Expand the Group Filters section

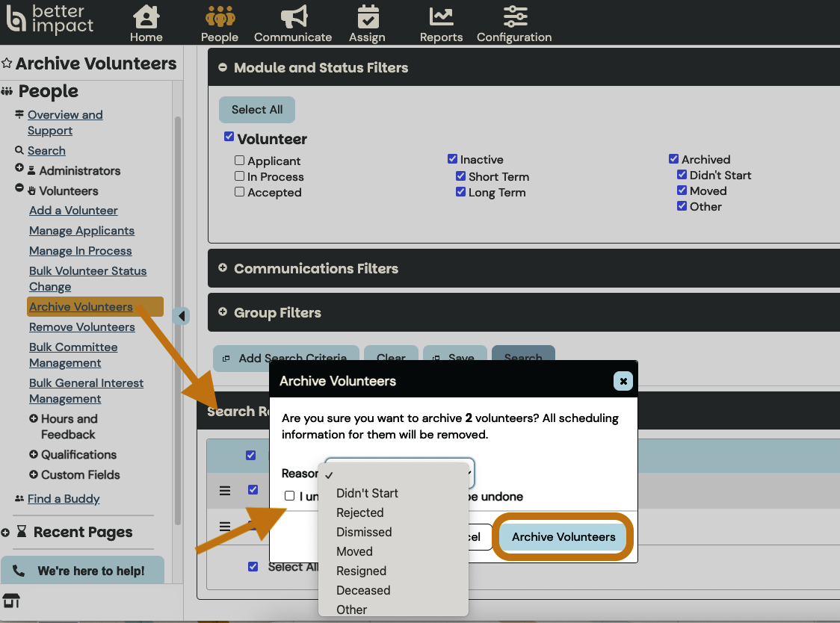(x=222, y=312)
